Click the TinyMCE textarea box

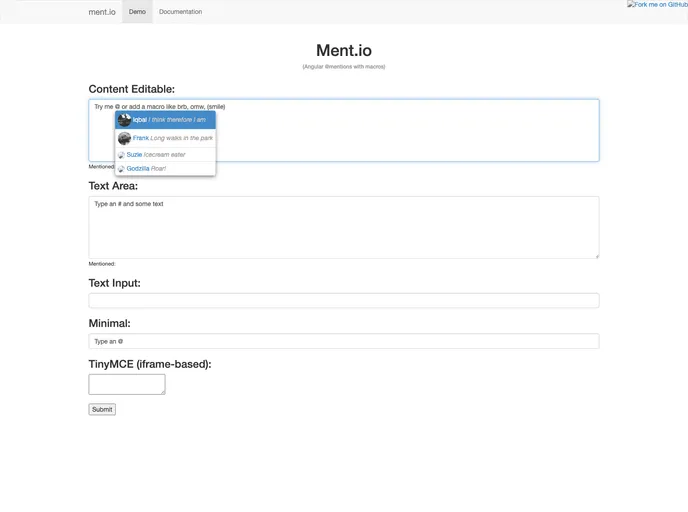pyautogui.click(x=127, y=384)
